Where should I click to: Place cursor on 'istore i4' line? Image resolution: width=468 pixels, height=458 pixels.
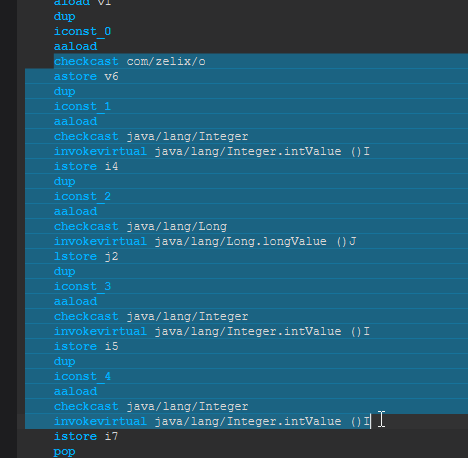86,166
